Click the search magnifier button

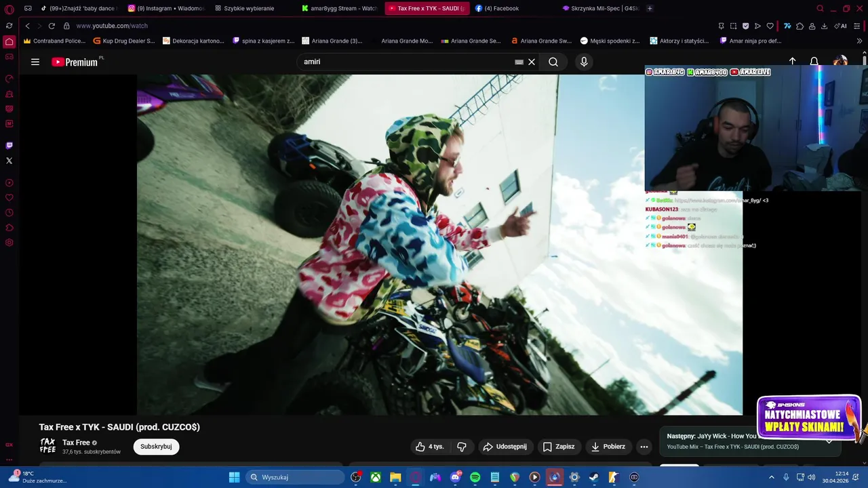tap(553, 62)
